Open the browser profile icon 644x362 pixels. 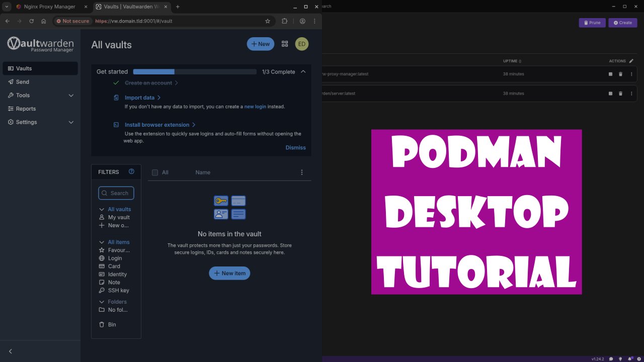(302, 21)
